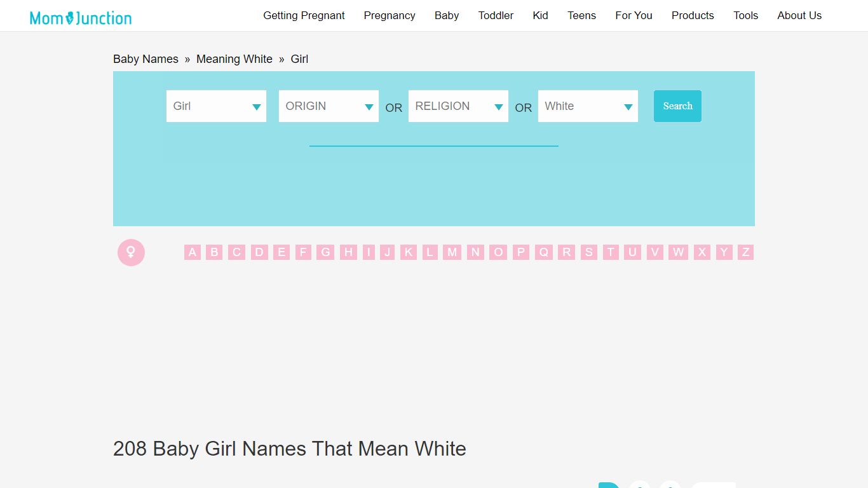The image size is (868, 488).
Task: Expand the White meaning dropdown
Action: click(x=588, y=106)
